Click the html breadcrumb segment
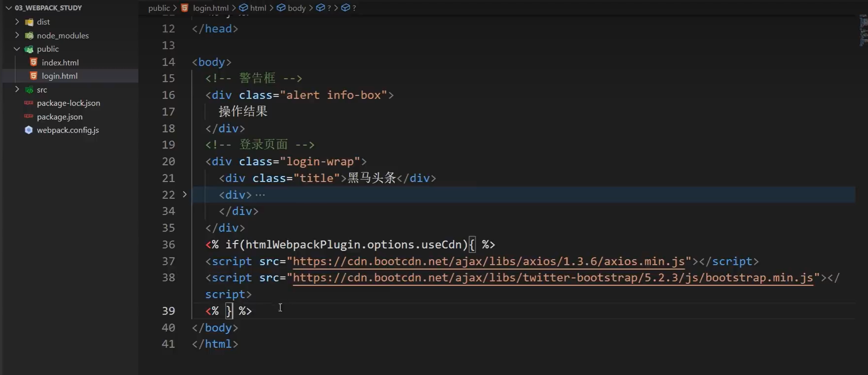 click(258, 8)
